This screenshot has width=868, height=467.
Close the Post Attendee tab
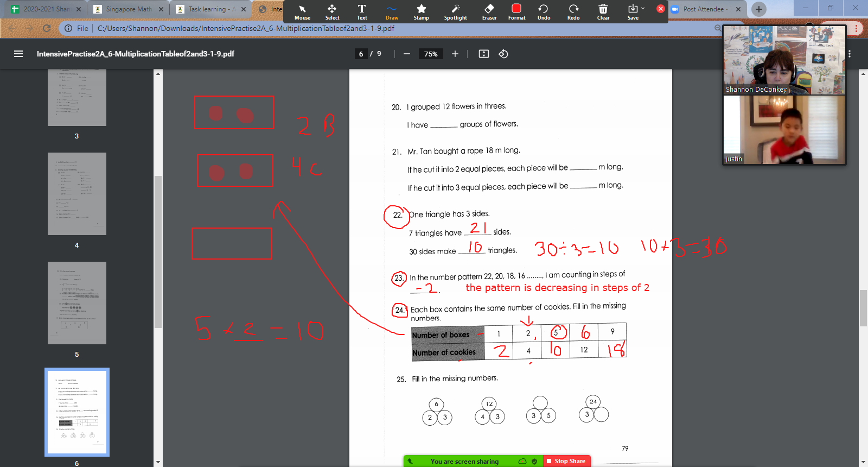[738, 9]
